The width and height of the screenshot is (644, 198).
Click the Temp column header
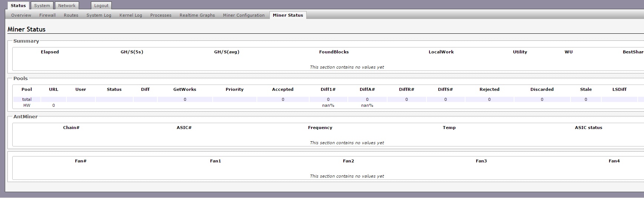click(x=449, y=128)
